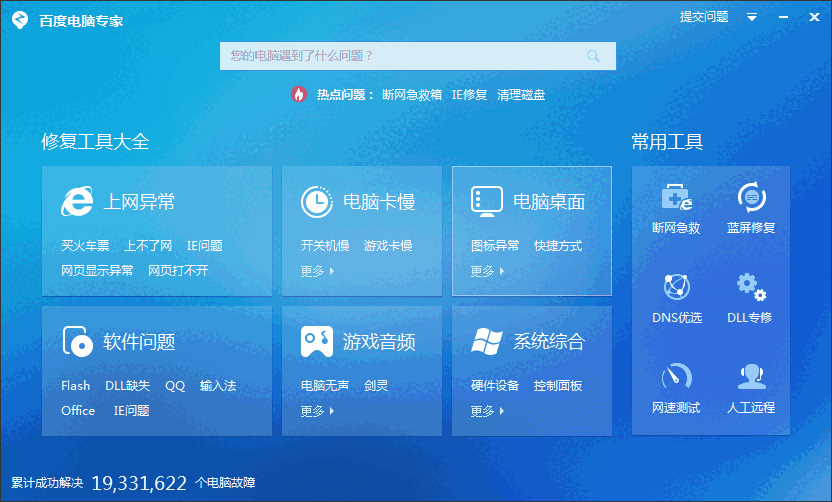The image size is (832, 502).
Task: Click the hot topics flame icon
Action: (299, 94)
